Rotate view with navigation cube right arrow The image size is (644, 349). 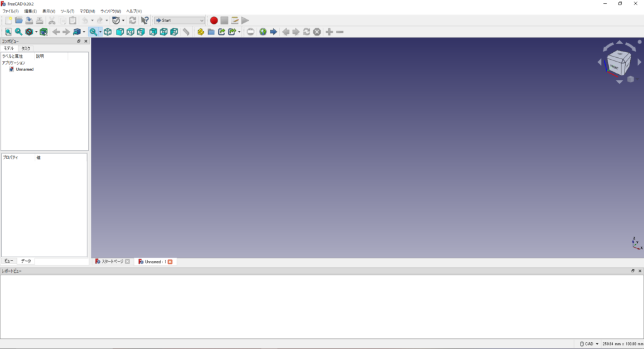639,62
